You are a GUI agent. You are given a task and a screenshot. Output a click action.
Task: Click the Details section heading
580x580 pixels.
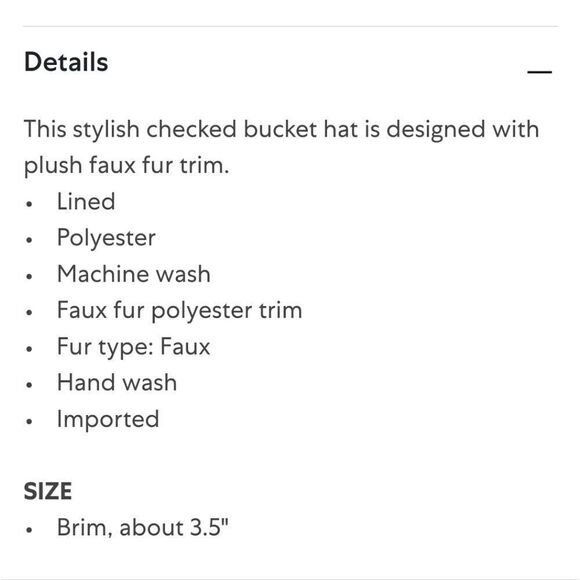coord(66,62)
